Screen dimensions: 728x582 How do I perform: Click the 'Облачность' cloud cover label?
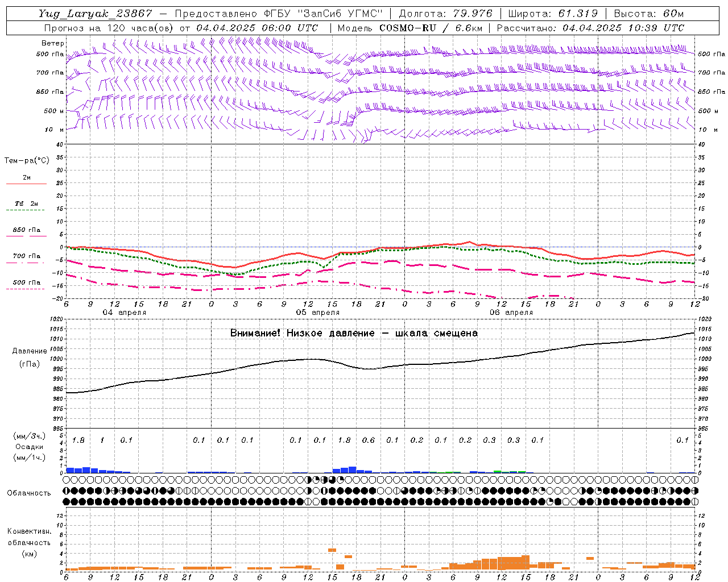[29, 493]
